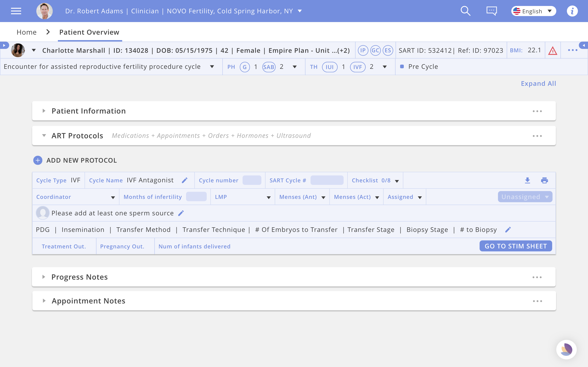Click the search icon in the top navigation
This screenshot has height=367, width=588.
pyautogui.click(x=466, y=11)
